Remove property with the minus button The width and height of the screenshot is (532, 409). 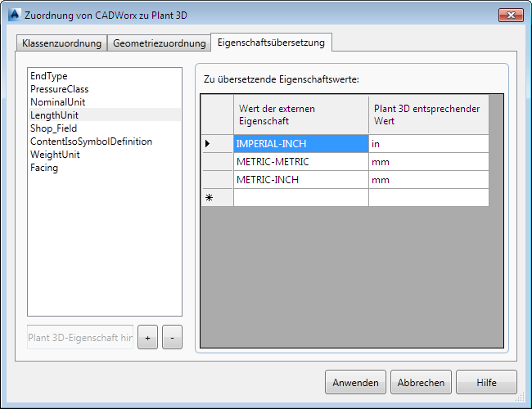coord(172,338)
